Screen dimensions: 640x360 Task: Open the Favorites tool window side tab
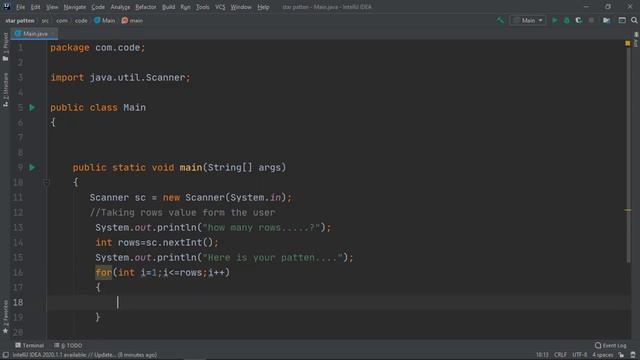pyautogui.click(x=5, y=317)
